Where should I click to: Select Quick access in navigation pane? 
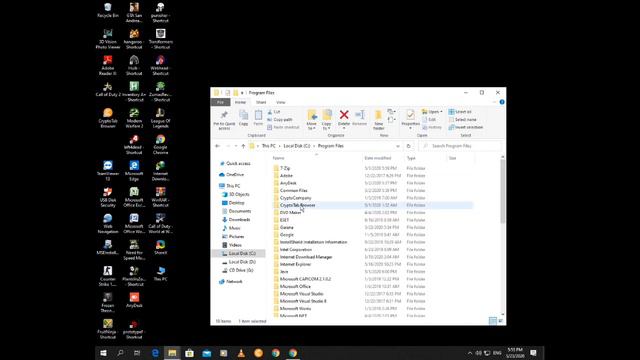(235, 163)
